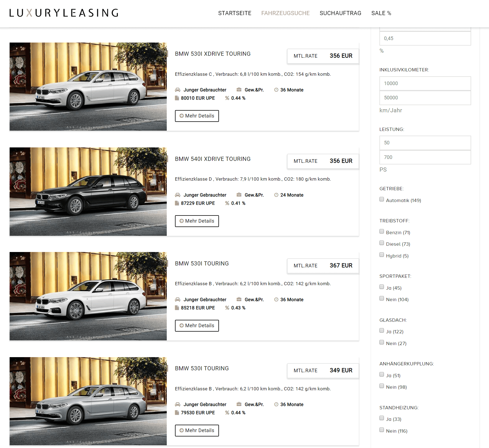489x448 pixels.
Task: Check Anhängerkupplung Nein (98)
Action: pyautogui.click(x=382, y=386)
